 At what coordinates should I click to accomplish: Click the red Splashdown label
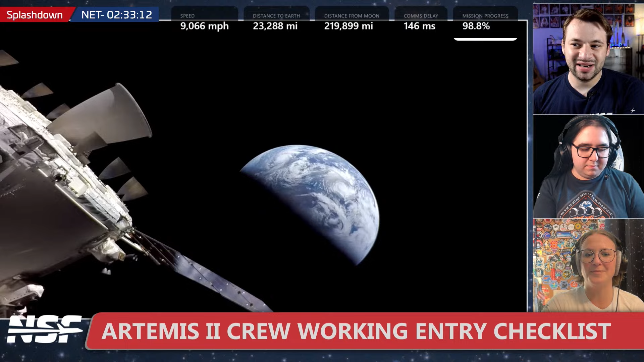pos(35,15)
